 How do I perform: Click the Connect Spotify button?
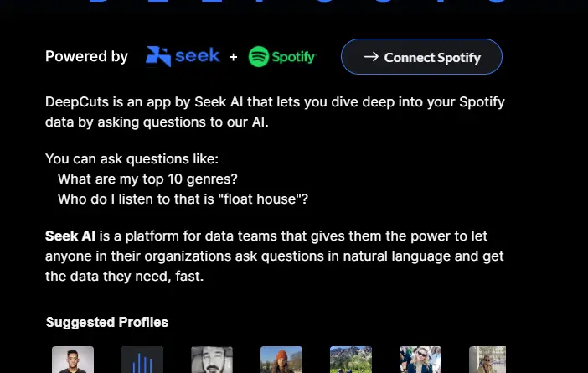click(421, 57)
